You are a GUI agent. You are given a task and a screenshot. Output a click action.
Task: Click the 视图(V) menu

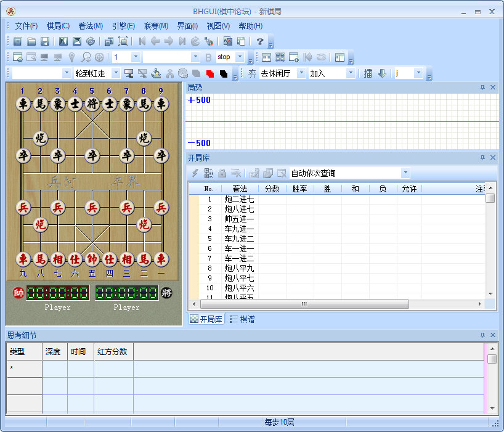[x=218, y=26]
